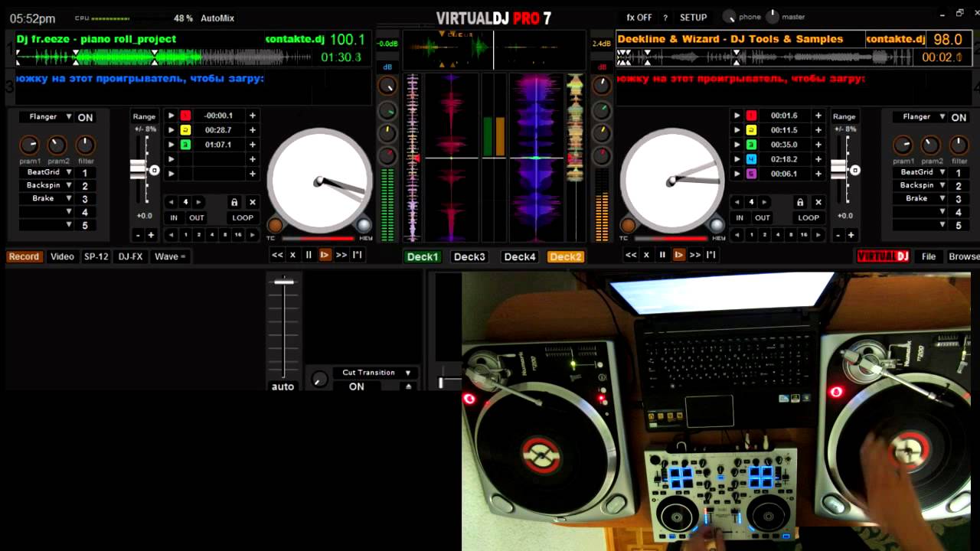
Task: Click the left deck pitch Range button
Action: tap(144, 116)
